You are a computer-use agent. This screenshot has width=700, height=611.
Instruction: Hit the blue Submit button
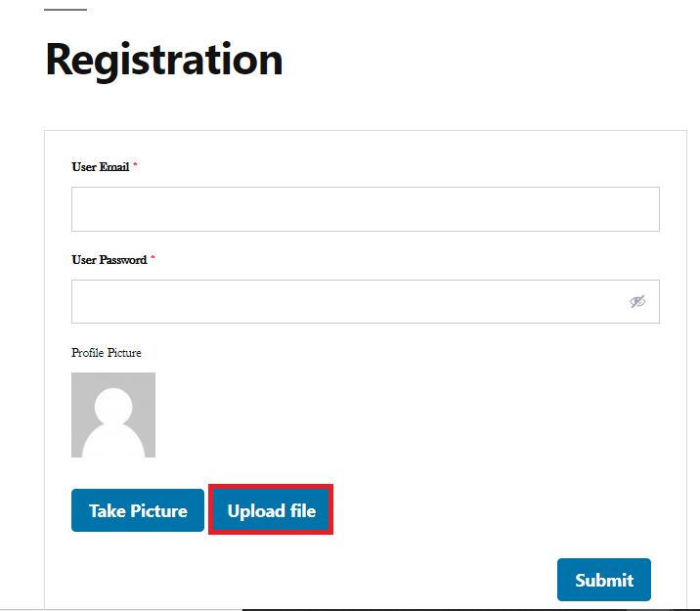tap(603, 580)
